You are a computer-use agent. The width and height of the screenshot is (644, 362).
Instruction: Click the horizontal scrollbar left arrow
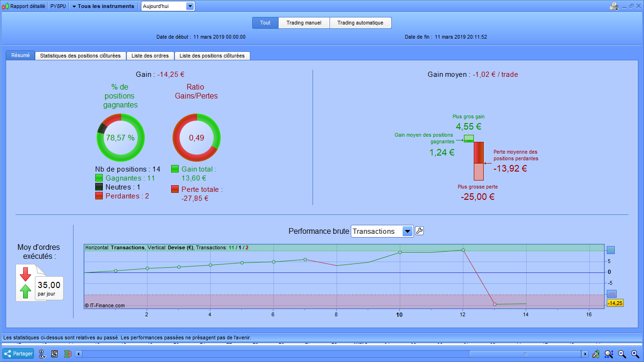pyautogui.click(x=79, y=354)
